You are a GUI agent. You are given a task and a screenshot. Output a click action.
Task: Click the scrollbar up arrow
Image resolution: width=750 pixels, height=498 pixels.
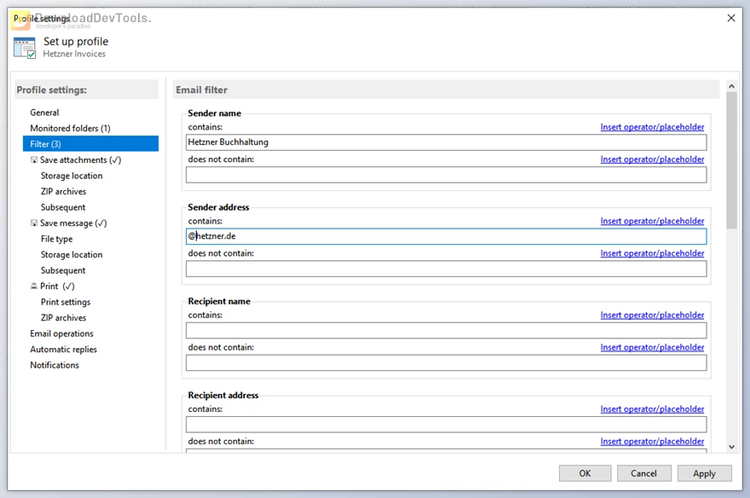pyautogui.click(x=731, y=86)
